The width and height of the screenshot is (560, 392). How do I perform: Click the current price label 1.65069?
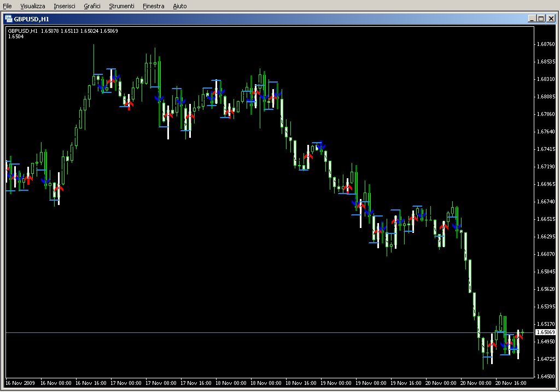(x=546, y=332)
